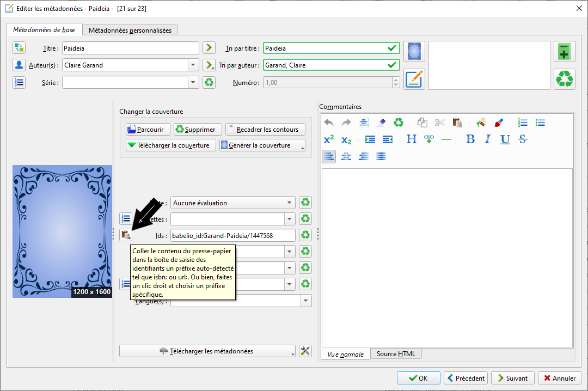
Task: Select the Métadonnées de base tab
Action: pos(44,29)
